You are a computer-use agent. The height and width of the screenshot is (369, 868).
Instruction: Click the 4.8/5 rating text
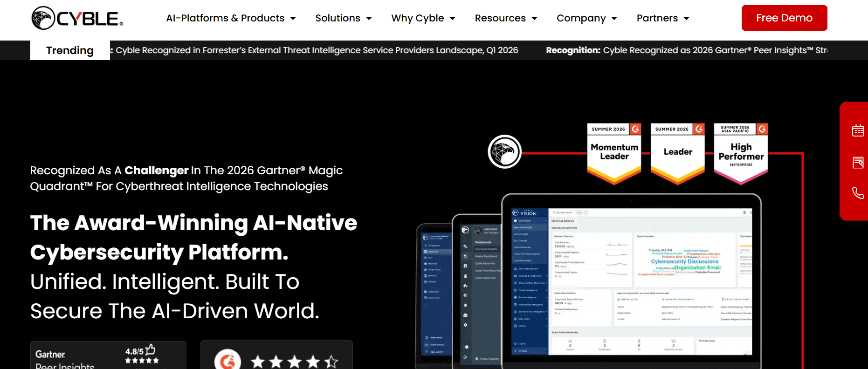coord(134,352)
